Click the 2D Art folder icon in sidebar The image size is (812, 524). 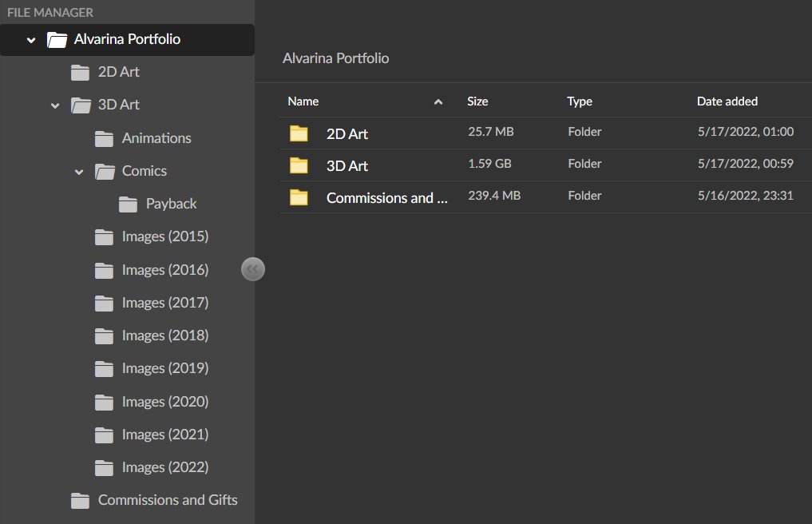(x=81, y=73)
